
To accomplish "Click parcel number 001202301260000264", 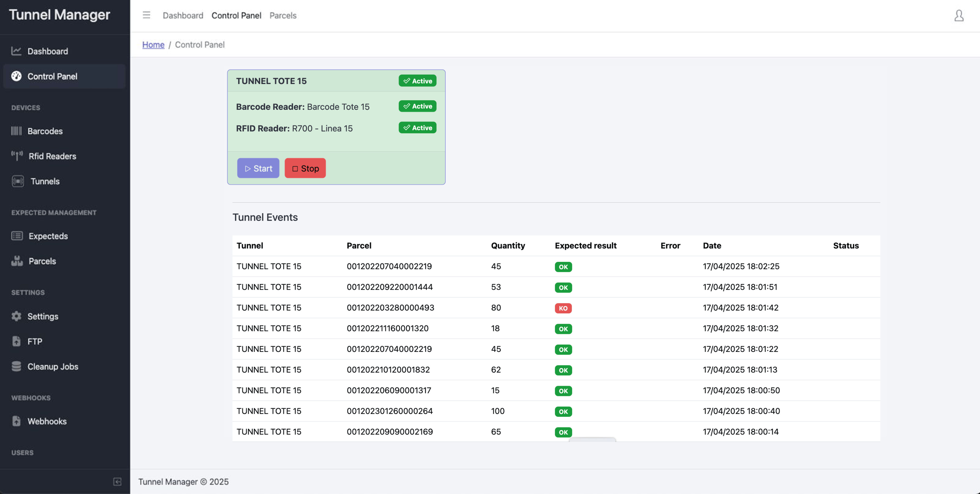I will click(x=390, y=411).
